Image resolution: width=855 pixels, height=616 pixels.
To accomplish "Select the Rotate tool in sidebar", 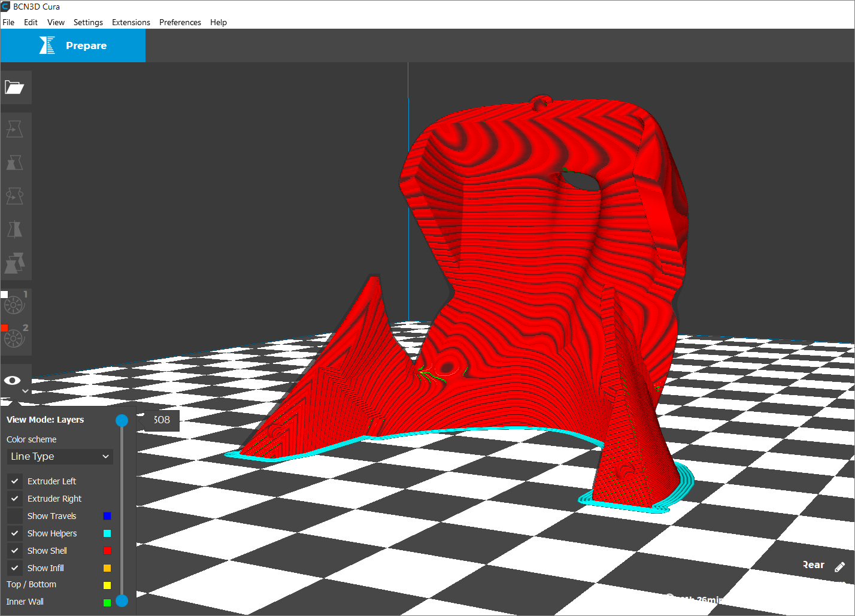I will click(14, 196).
